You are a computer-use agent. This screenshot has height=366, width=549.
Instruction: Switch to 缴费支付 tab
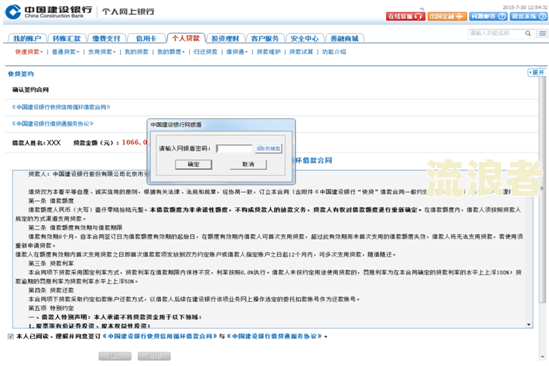(x=106, y=38)
